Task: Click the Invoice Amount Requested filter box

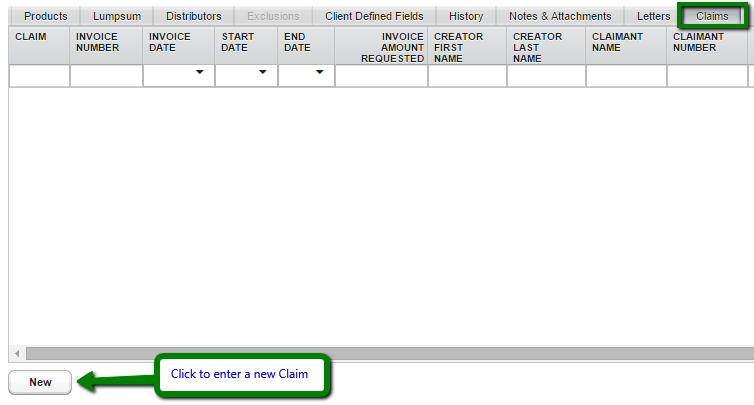Action: pyautogui.click(x=381, y=76)
